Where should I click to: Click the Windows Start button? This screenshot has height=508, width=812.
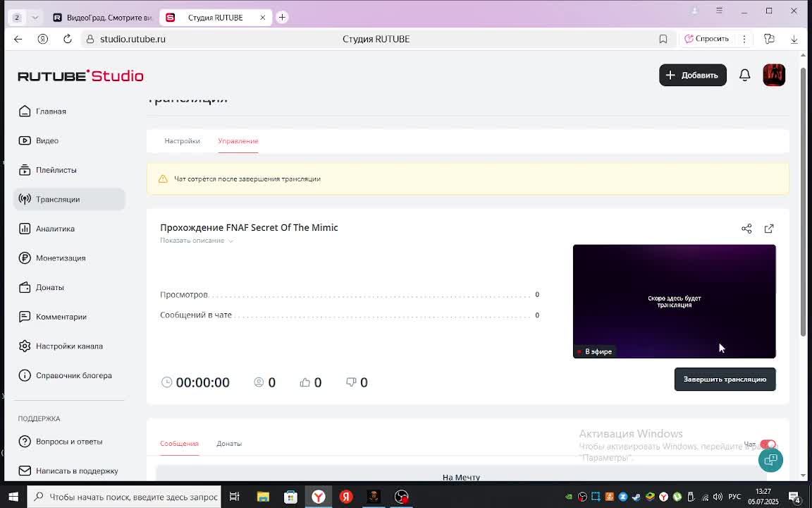click(13, 497)
